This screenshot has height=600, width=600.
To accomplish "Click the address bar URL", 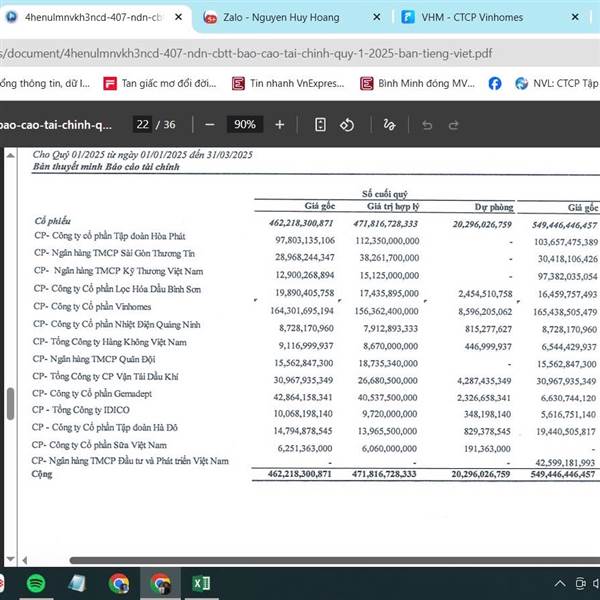I will click(x=246, y=53).
